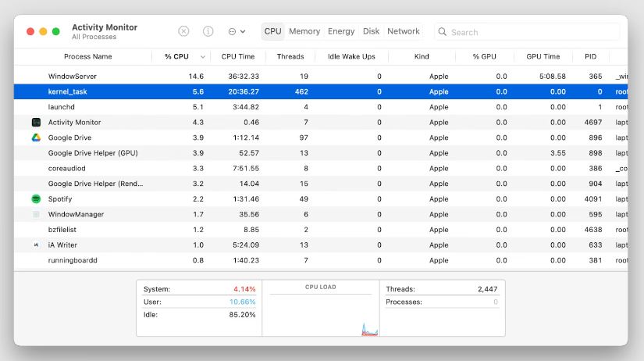Click kernel_task CPU time 20:36.27
This screenshot has width=644, height=361.
(x=244, y=91)
